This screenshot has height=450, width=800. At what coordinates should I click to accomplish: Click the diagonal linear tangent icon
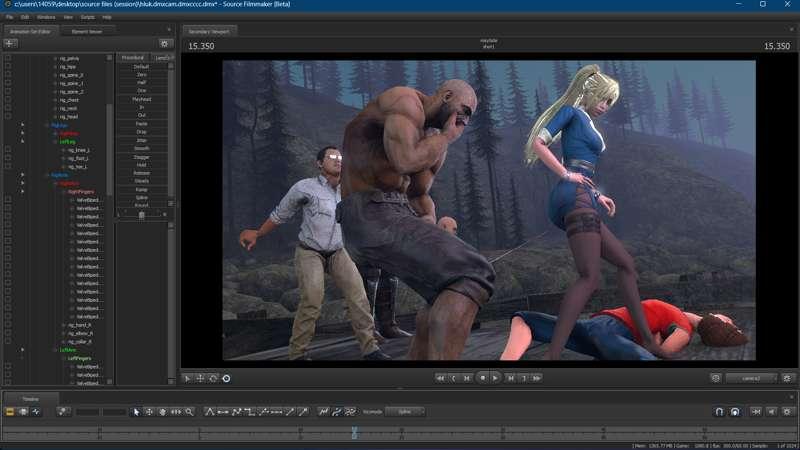click(x=290, y=411)
